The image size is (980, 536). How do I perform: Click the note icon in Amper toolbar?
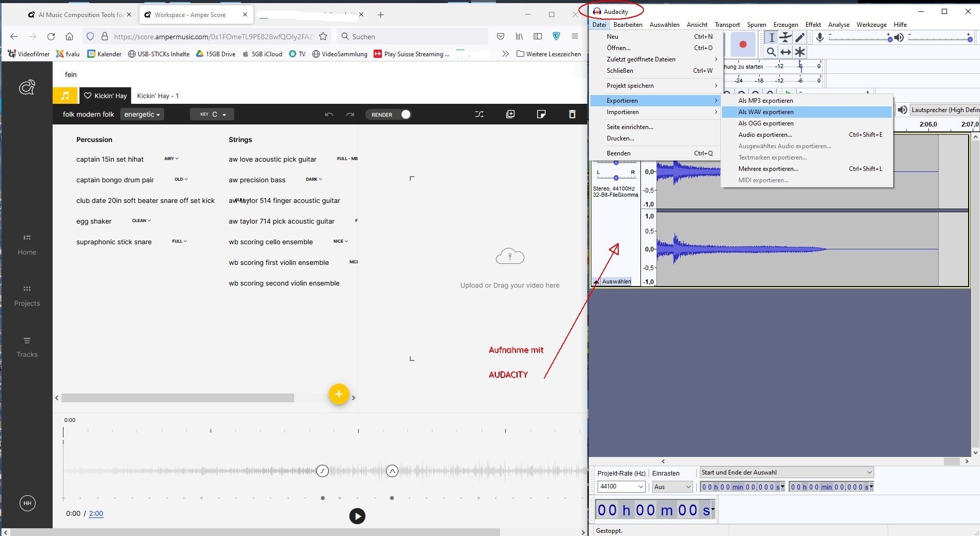tap(541, 114)
